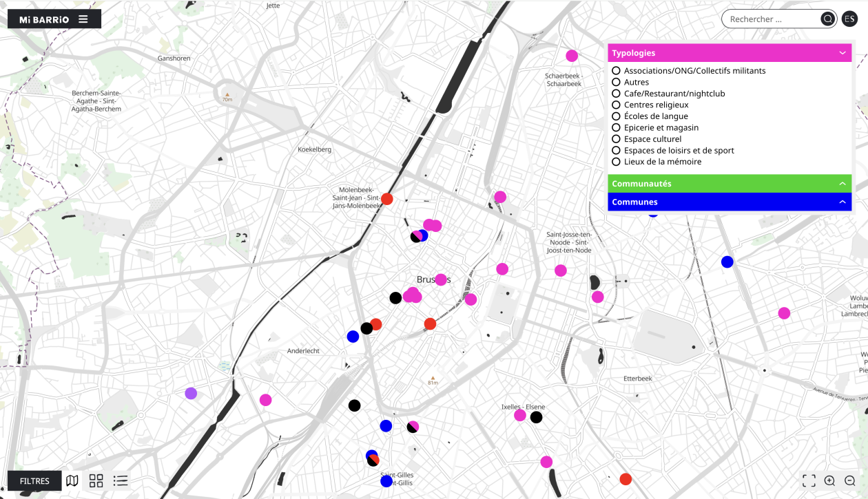The image size is (868, 499).
Task: Select Centres religieux radio option
Action: point(617,105)
